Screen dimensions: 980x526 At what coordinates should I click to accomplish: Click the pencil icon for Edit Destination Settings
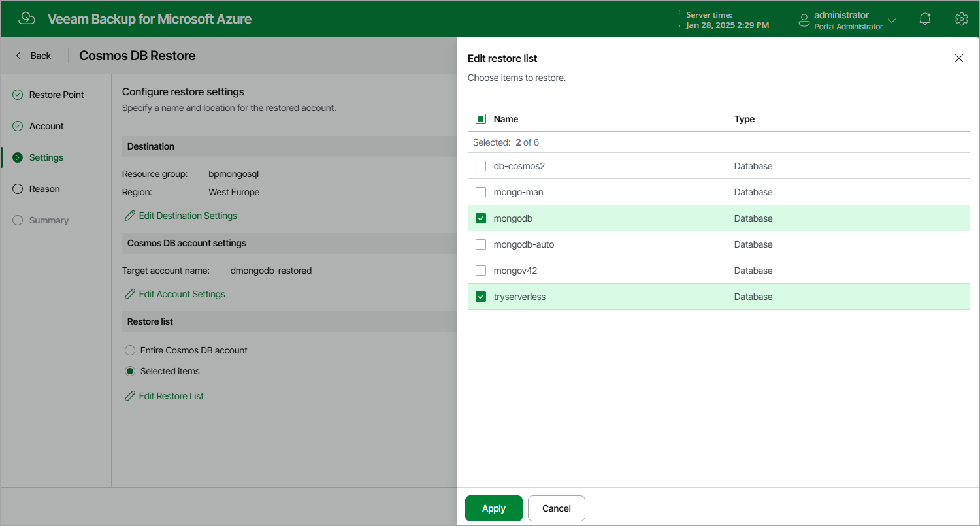pos(130,216)
